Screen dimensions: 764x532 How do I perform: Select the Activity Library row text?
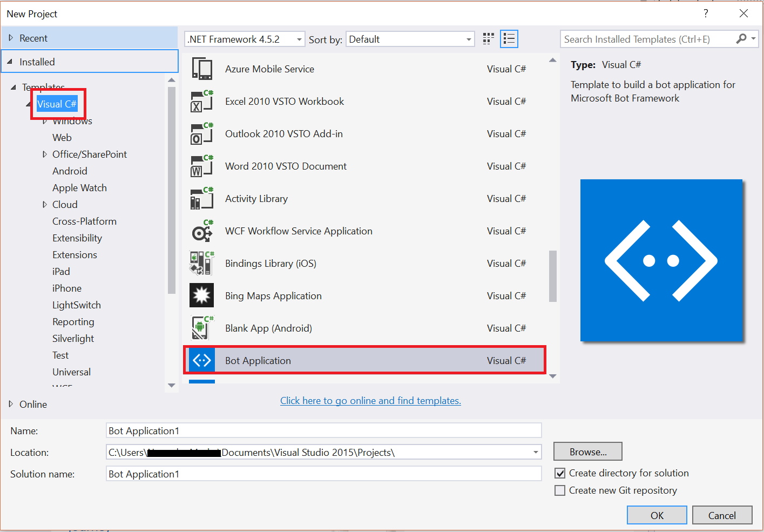pyautogui.click(x=256, y=199)
